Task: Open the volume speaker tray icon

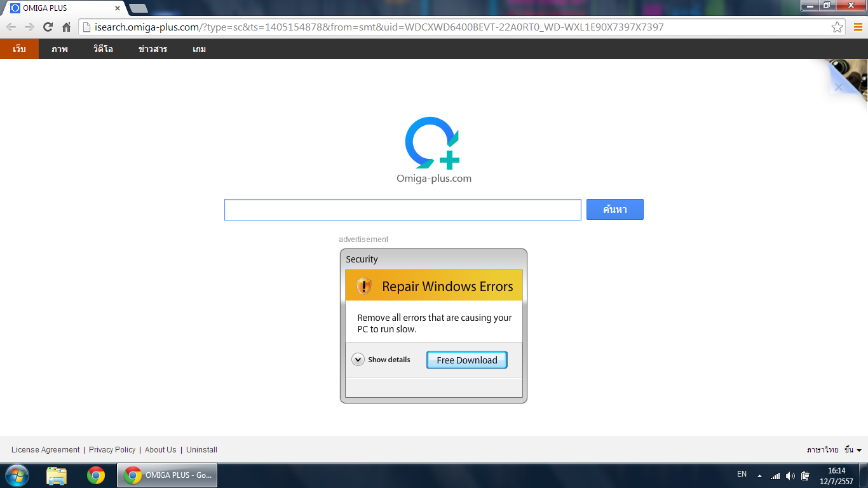Action: [x=790, y=476]
